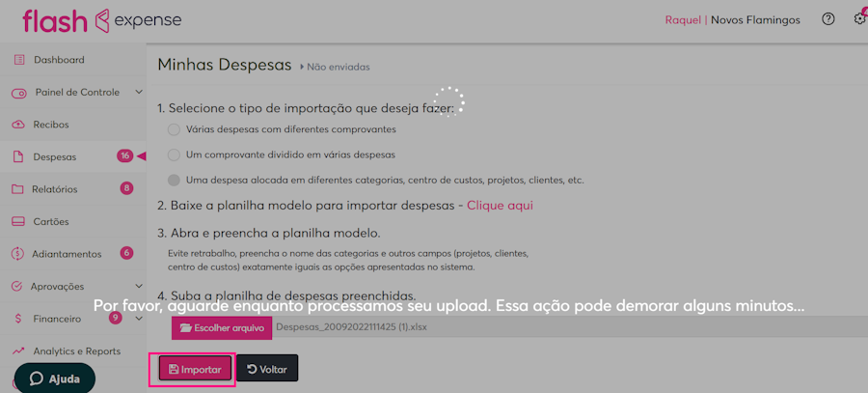Click the Despesas document icon
868x393 pixels.
click(x=18, y=156)
